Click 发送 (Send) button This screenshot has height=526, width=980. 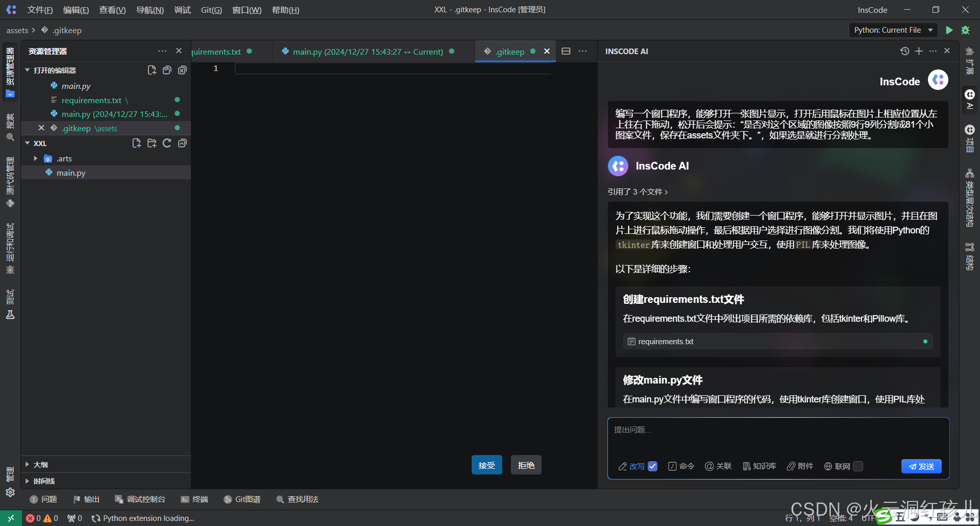921,466
